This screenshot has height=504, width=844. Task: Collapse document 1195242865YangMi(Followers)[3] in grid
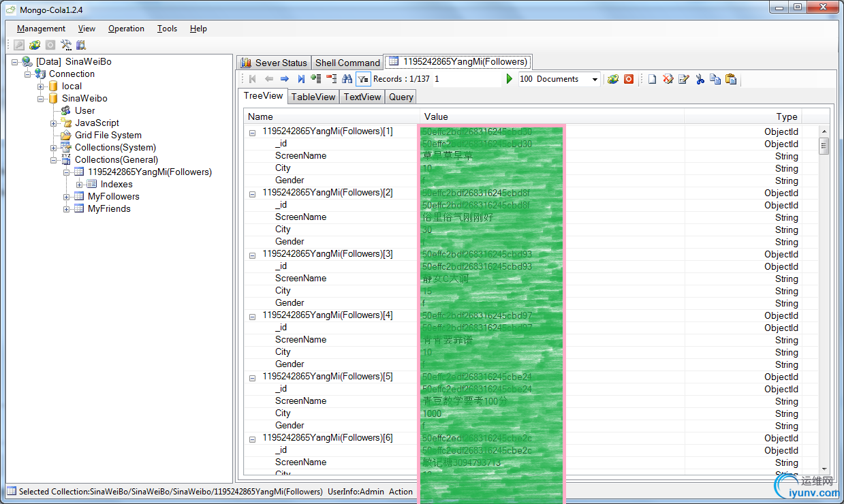click(x=252, y=255)
